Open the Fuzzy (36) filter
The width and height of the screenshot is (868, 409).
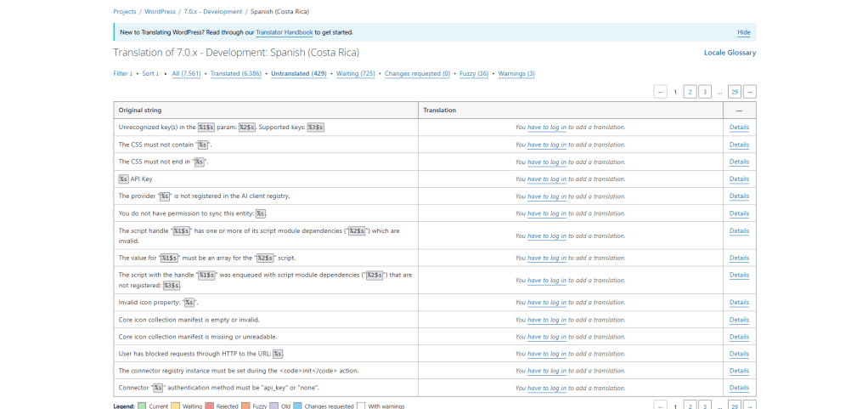(474, 74)
